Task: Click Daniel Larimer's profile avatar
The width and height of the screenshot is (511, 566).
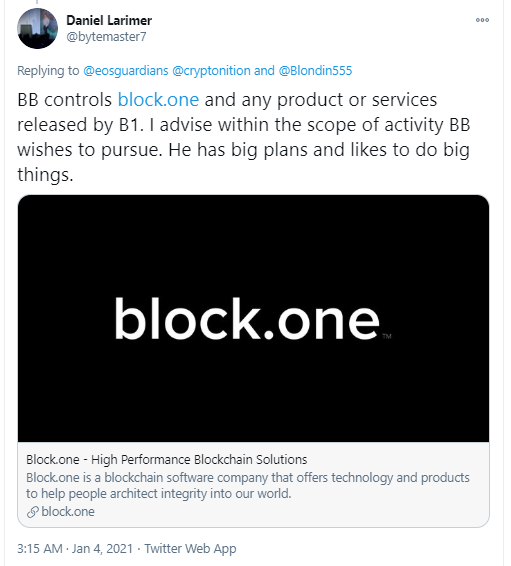Action: 38,29
